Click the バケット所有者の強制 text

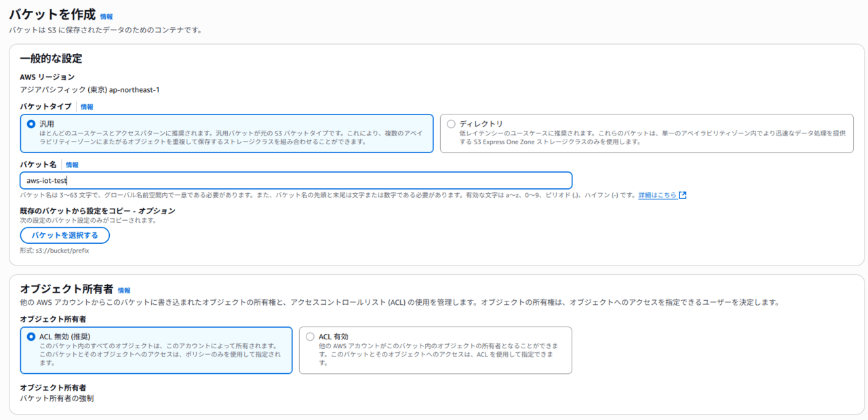pyautogui.click(x=57, y=398)
